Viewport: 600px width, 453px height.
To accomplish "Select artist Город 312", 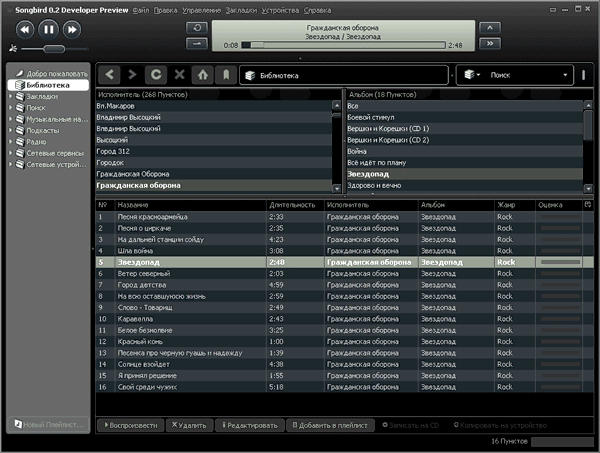I will 214,151.
